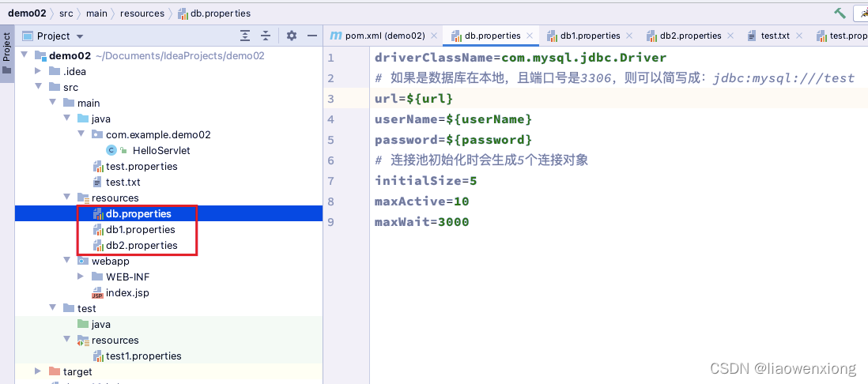Place cursor on userName=${userName} line
868x384 pixels.
click(x=454, y=119)
